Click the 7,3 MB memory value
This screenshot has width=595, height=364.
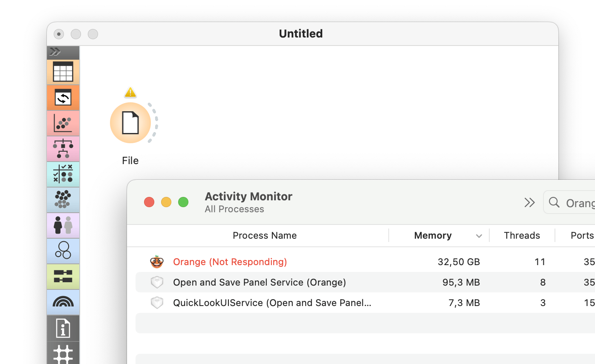(464, 303)
